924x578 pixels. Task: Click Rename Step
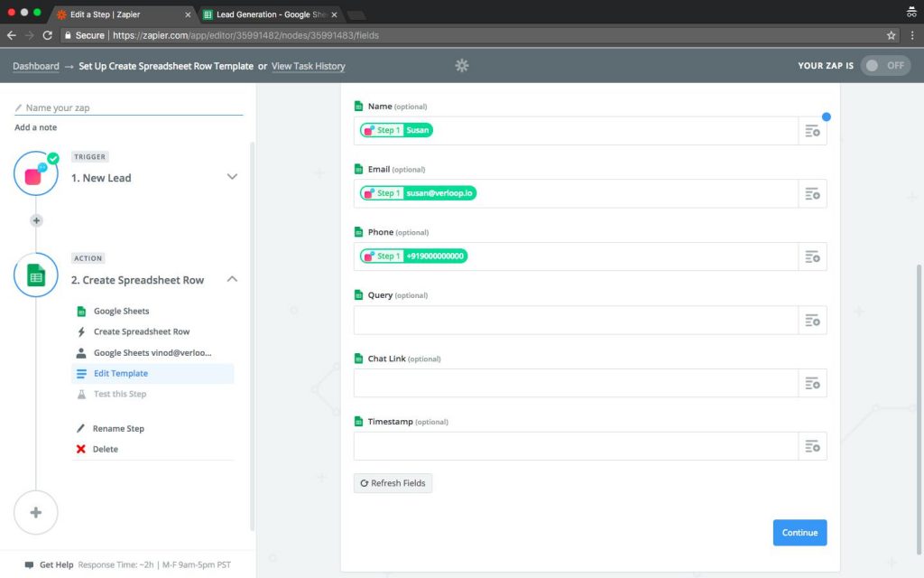click(x=118, y=429)
